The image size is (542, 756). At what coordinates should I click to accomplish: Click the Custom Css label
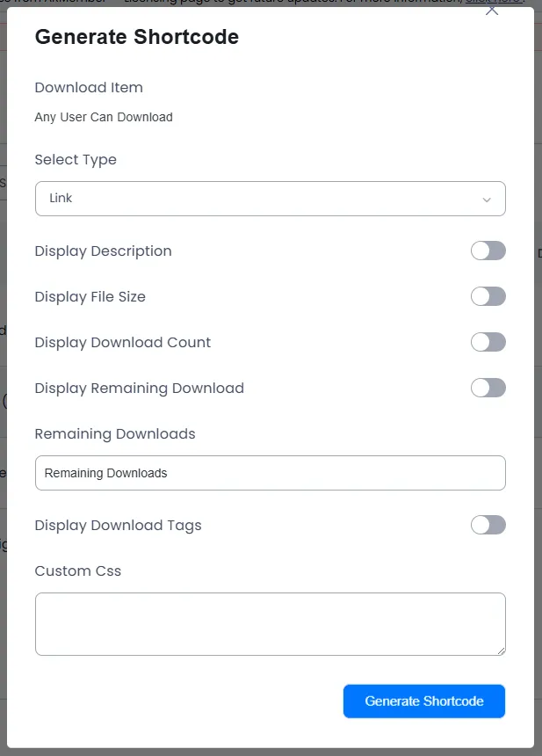coord(78,571)
